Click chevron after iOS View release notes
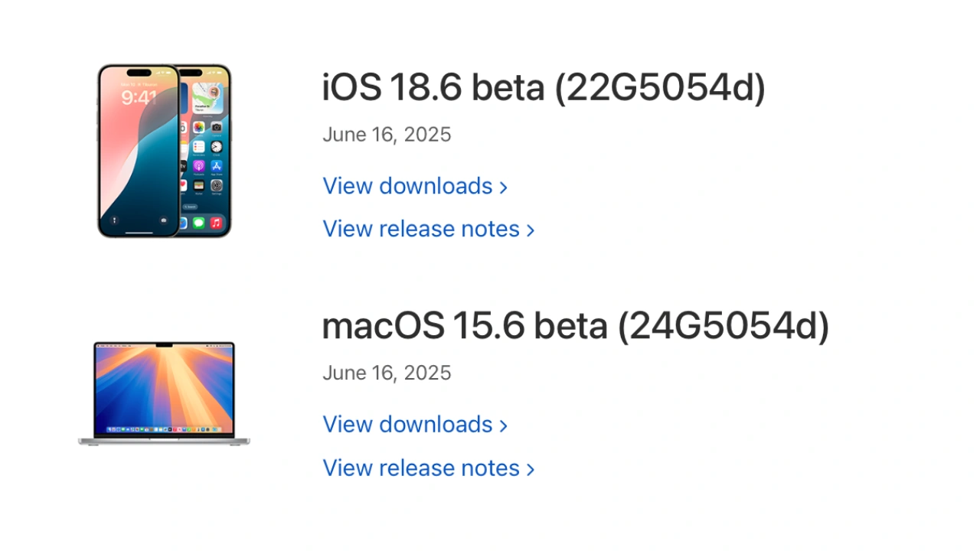Image resolution: width=980 pixels, height=551 pixels. pyautogui.click(x=531, y=230)
